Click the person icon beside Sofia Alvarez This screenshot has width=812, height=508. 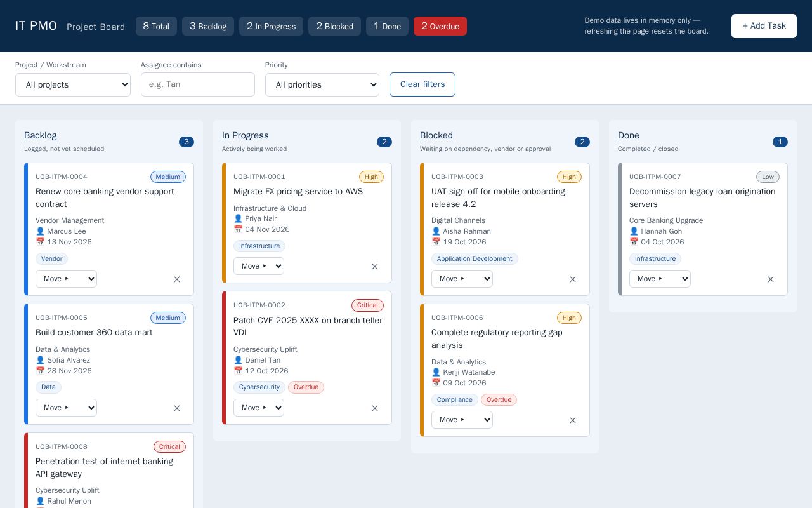point(40,360)
